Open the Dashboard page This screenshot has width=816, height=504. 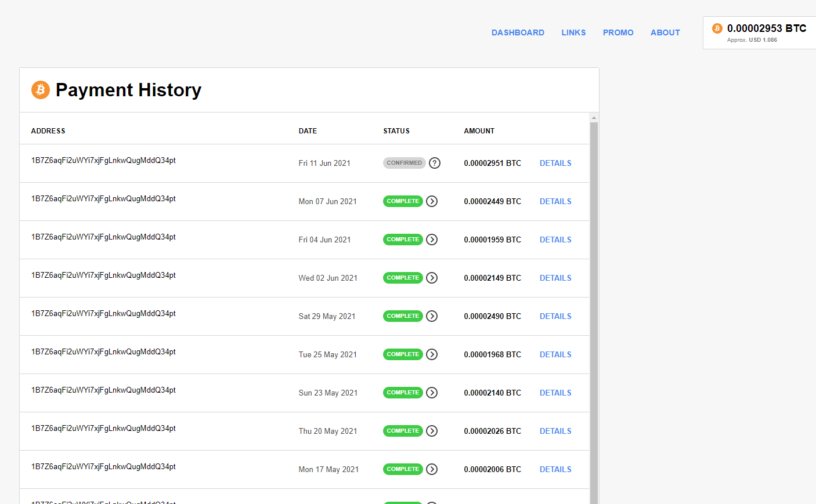[518, 32]
